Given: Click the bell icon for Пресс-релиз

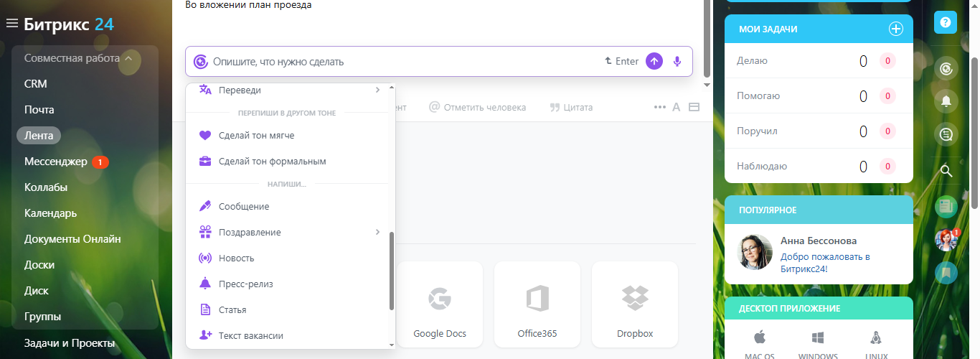Looking at the screenshot, I should (205, 284).
